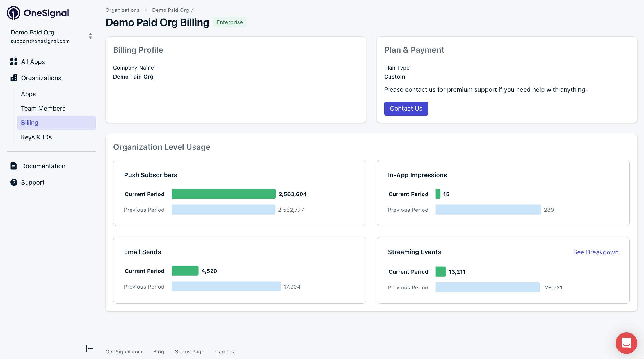Click Push Subscribers current period green bar

pos(223,194)
